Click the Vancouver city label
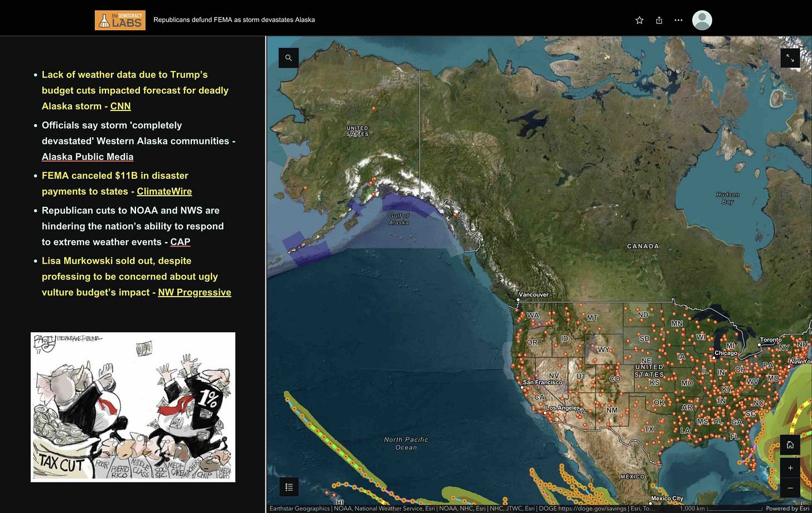Viewport: 812px width, 513px height. click(534, 294)
